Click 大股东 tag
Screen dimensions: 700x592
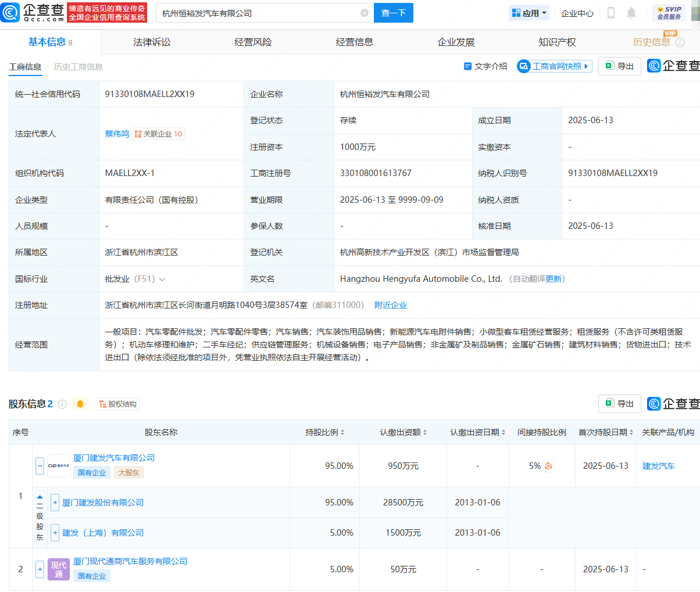[x=129, y=472]
